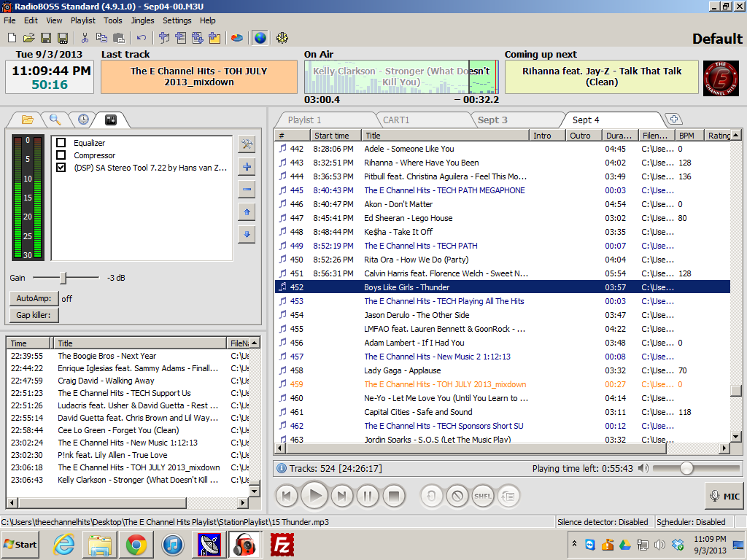Enable the Equalizer checkbox
This screenshot has width=747, height=560.
pos(61,143)
